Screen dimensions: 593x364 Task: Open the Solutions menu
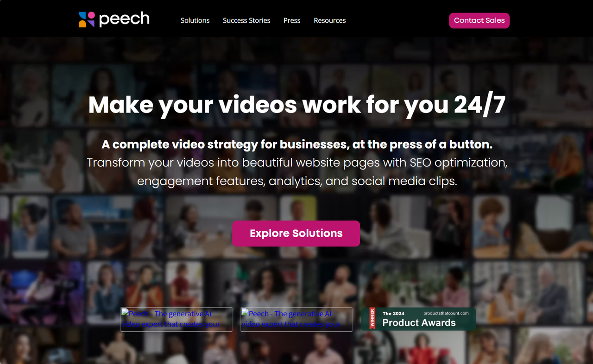pyautogui.click(x=195, y=20)
